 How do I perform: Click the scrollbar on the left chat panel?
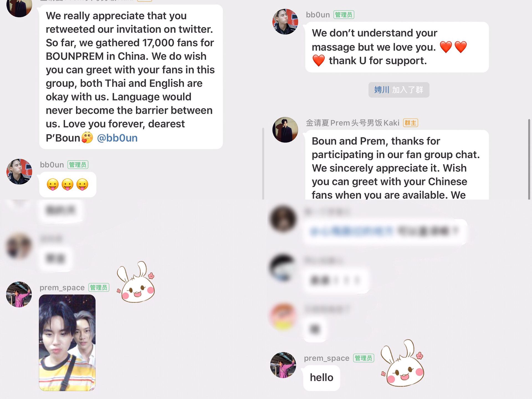[263, 163]
